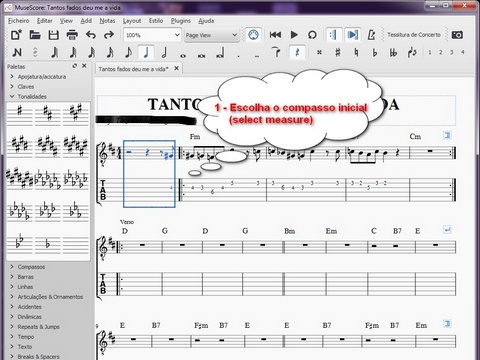The width and height of the screenshot is (480, 360).
Task: Select the double whole note duration
Action: (x=201, y=55)
